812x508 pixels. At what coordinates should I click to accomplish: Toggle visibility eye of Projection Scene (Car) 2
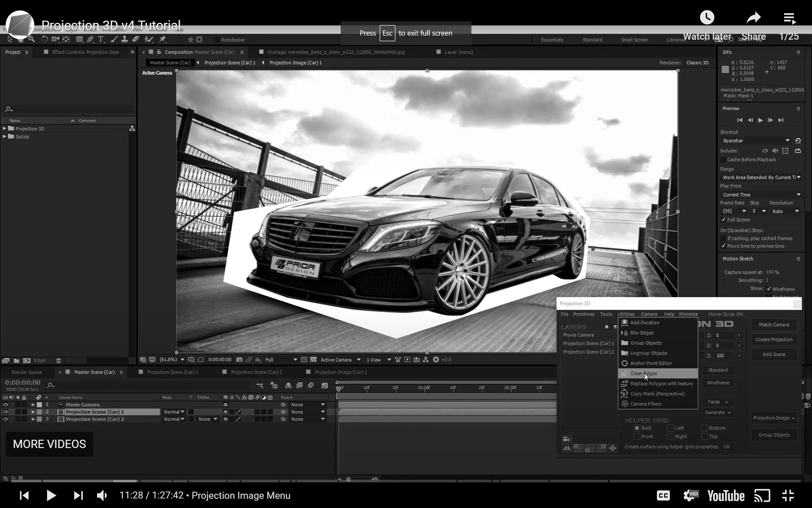coord(5,419)
